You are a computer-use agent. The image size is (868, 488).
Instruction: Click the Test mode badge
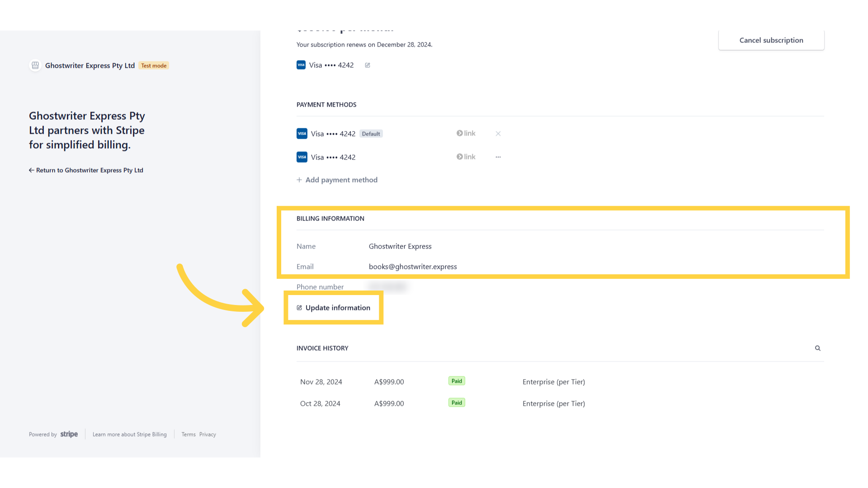click(154, 66)
